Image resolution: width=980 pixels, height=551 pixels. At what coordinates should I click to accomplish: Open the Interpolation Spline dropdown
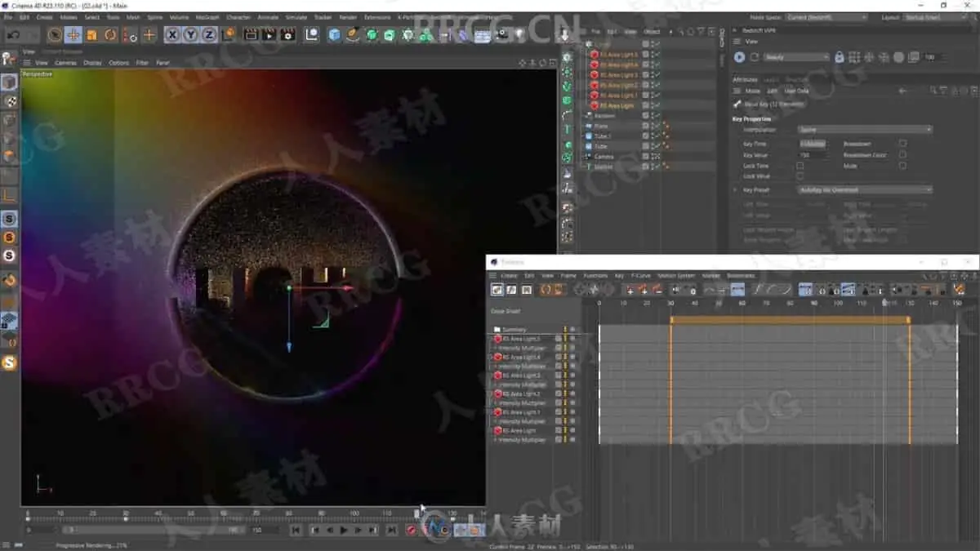tap(864, 129)
